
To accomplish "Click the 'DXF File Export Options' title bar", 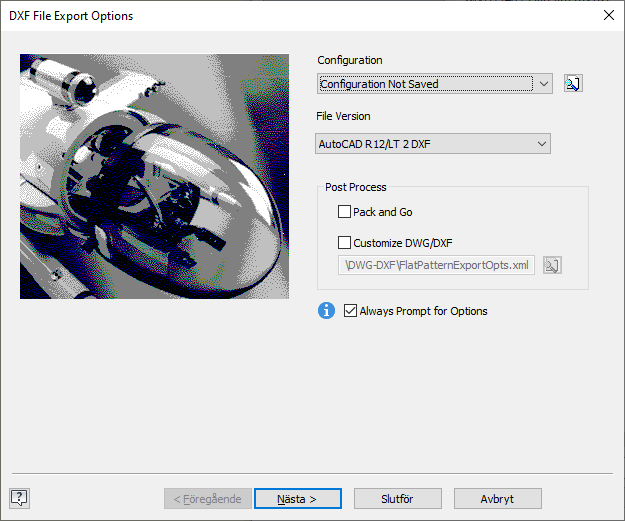I will [250, 16].
